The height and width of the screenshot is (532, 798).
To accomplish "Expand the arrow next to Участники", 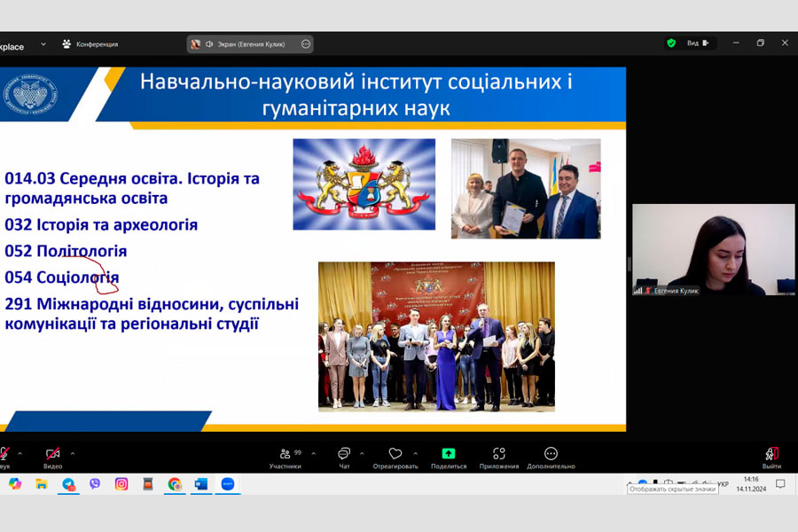I will 314,453.
